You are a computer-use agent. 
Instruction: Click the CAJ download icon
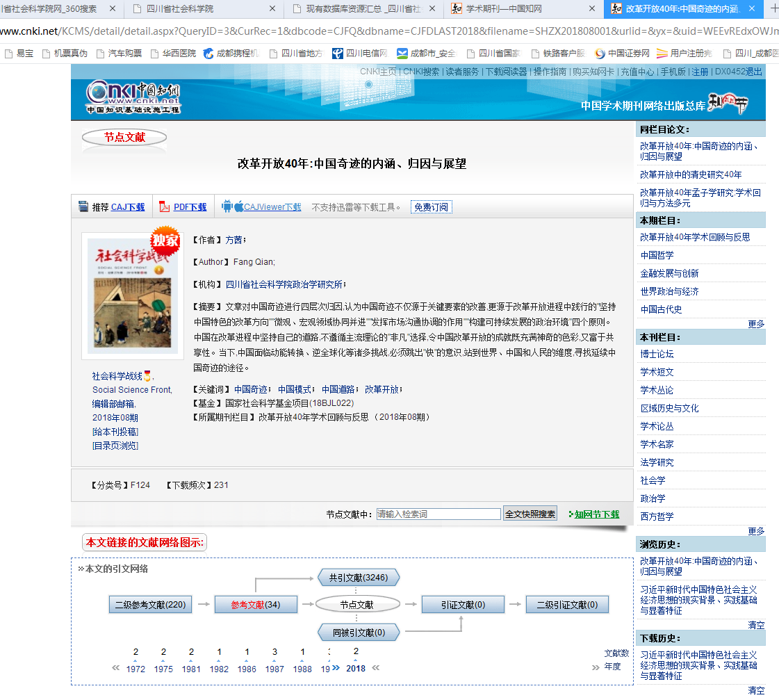[x=83, y=206]
